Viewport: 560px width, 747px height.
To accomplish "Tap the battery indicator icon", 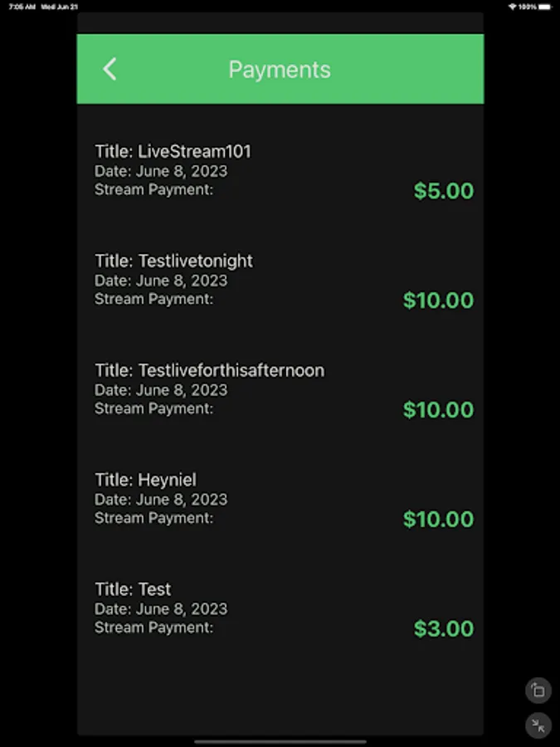I will [x=546, y=7].
